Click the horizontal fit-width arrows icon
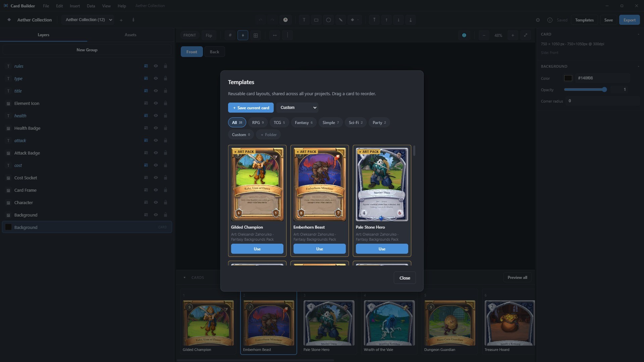The width and height of the screenshot is (644, 362). 275,35
